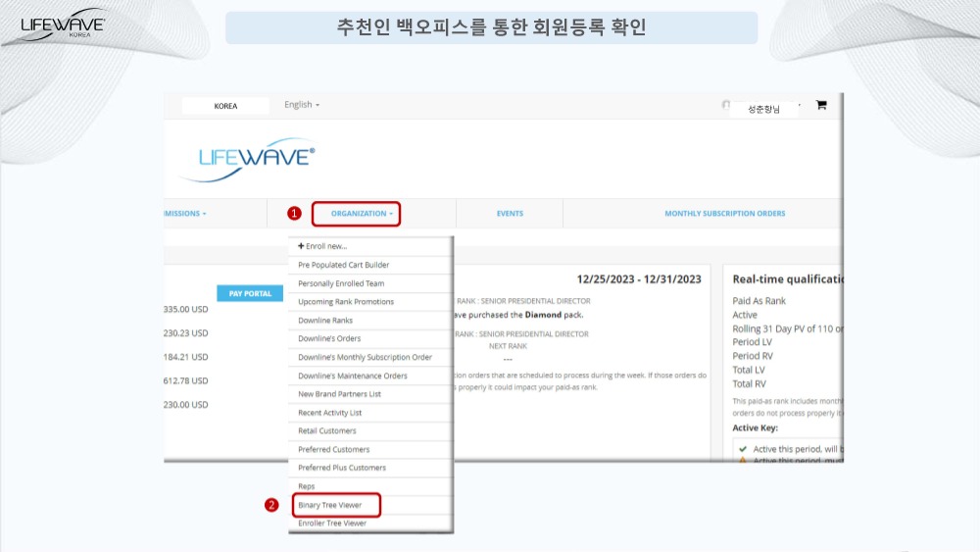The width and height of the screenshot is (980, 552).
Task: Click the 612.78 USD amount
Action: 185,380
